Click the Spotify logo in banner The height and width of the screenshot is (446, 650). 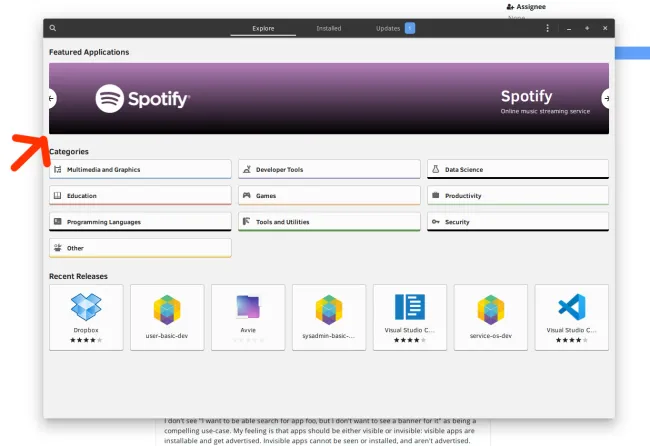tap(143, 99)
